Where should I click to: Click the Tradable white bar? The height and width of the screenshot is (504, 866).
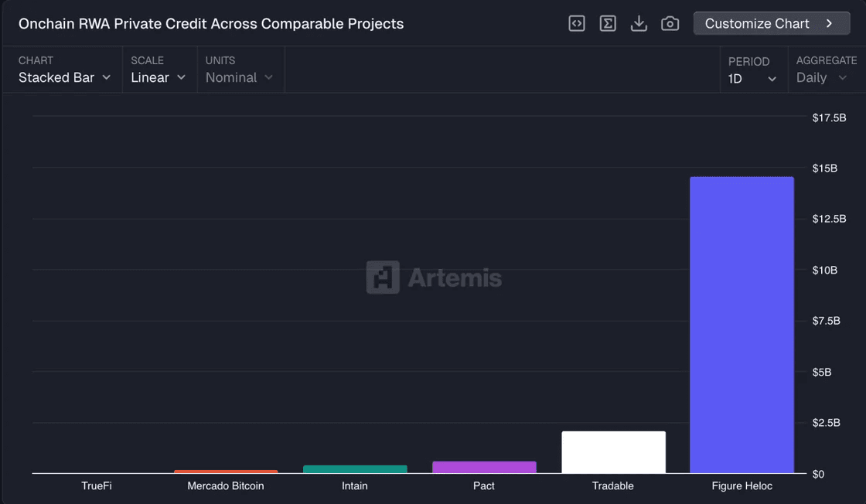pos(613,452)
